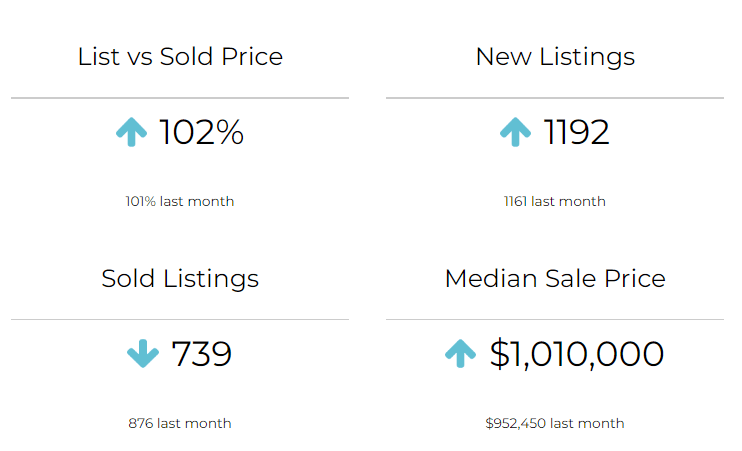
Task: Click the divider under Sold Listings
Action: [180, 320]
